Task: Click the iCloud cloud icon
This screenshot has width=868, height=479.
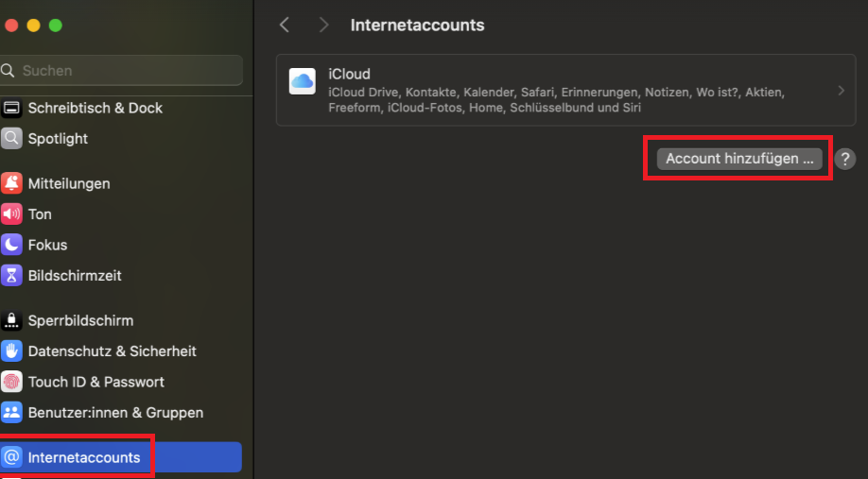Action: point(303,81)
